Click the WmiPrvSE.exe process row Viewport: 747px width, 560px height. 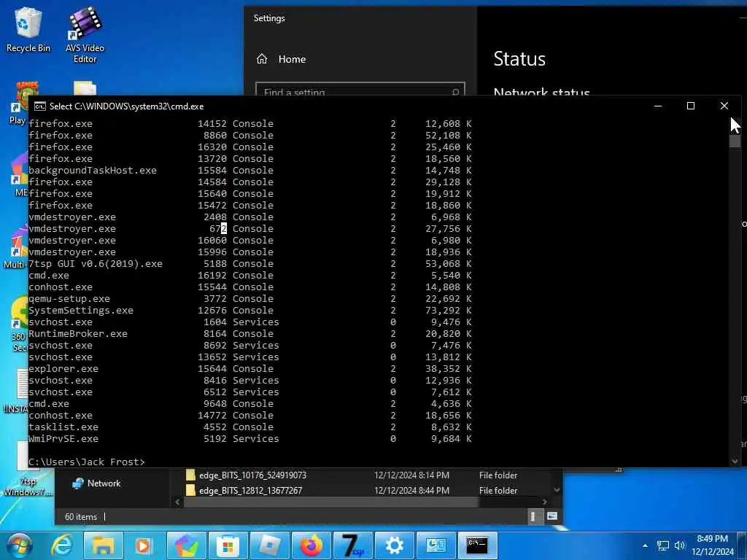[249, 439]
